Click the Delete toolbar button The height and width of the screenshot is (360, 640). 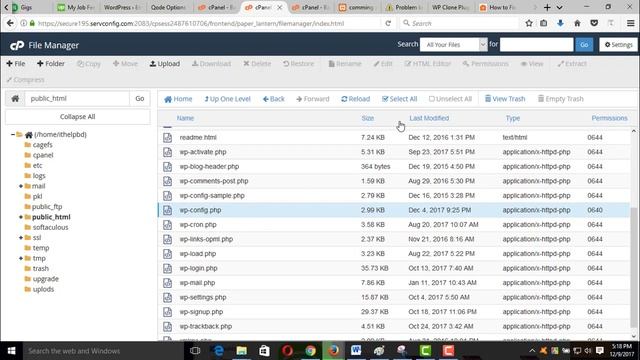tap(257, 64)
